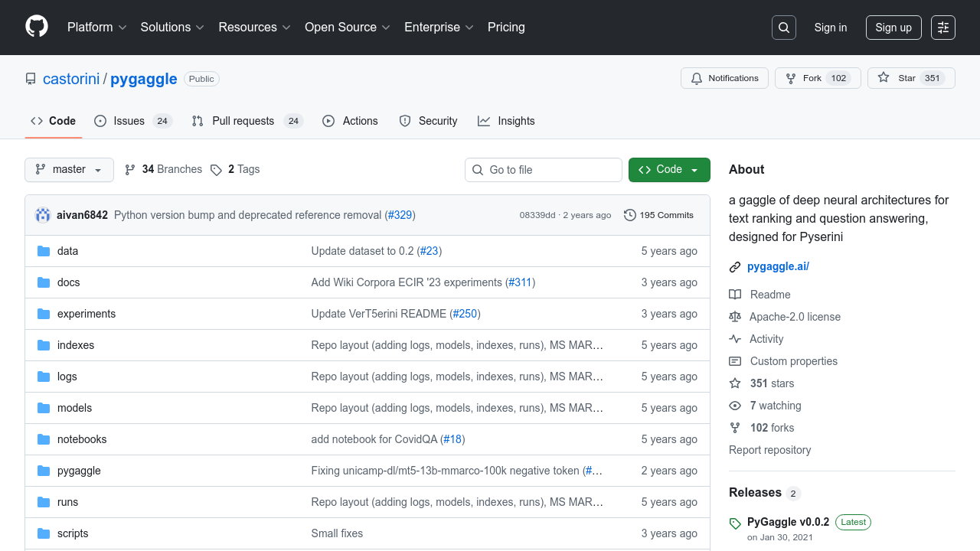Switch to the Issues tab

click(129, 120)
